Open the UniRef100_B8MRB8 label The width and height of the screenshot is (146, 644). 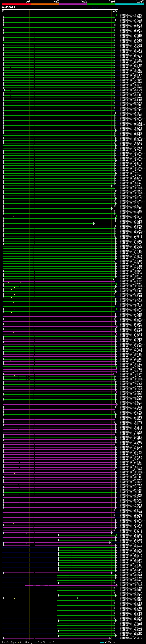131,354
